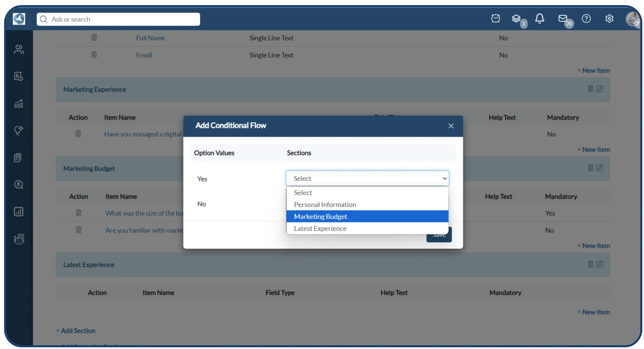Delete the 'Have you managed a digital' item
The width and height of the screenshot is (644, 349).
78,134
